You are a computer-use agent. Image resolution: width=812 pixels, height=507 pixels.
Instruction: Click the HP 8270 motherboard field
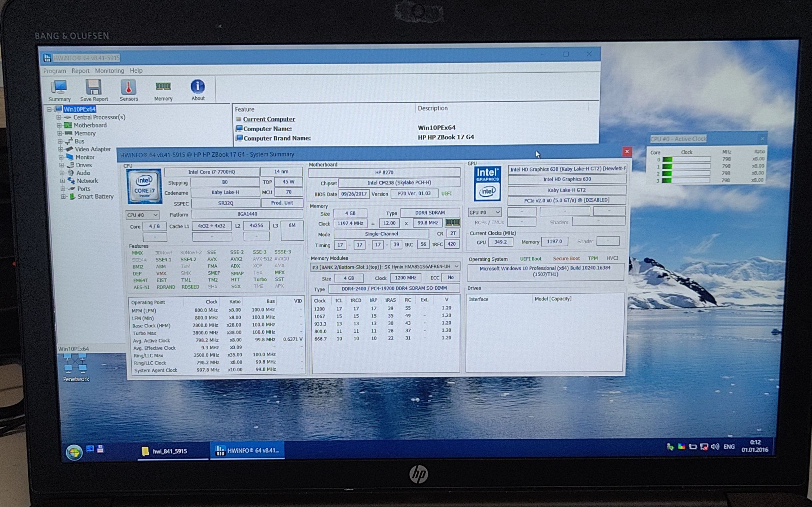coord(384,173)
